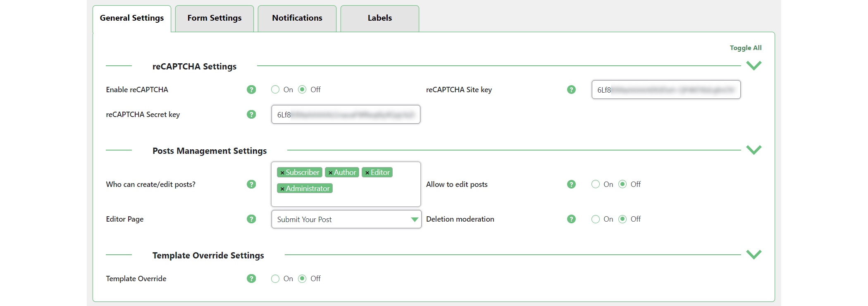The image size is (868, 306).
Task: Open the Notifications tab
Action: click(297, 18)
